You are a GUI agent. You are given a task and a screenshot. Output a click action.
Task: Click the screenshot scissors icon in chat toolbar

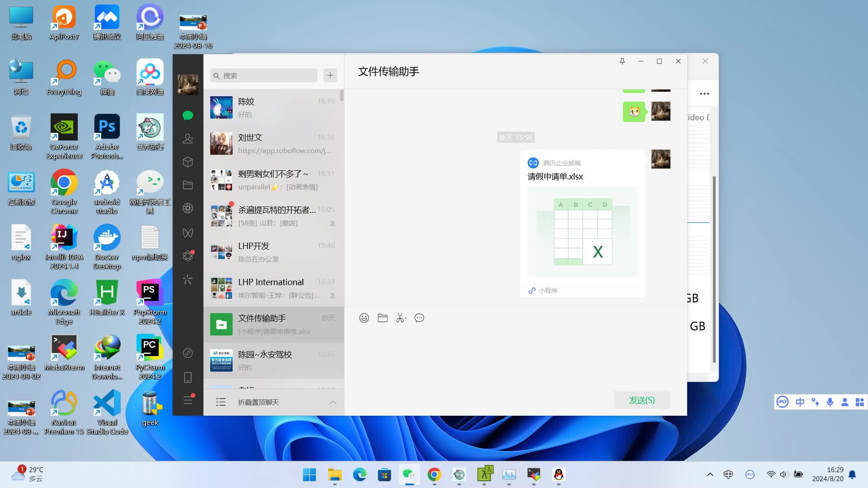click(x=401, y=318)
